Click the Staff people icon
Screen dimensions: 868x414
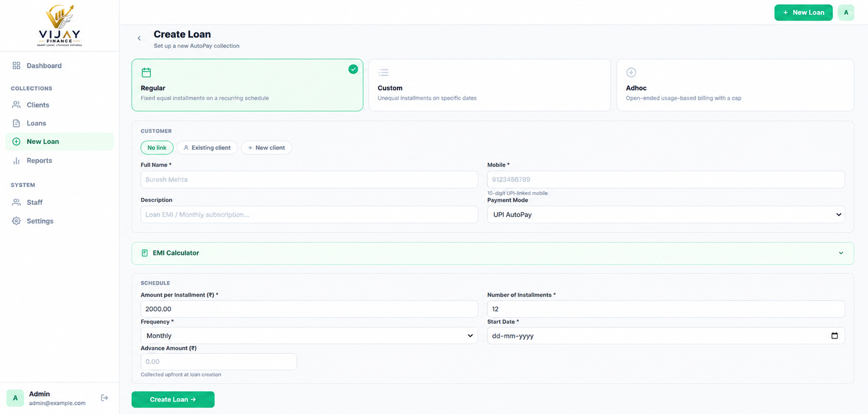pos(16,202)
